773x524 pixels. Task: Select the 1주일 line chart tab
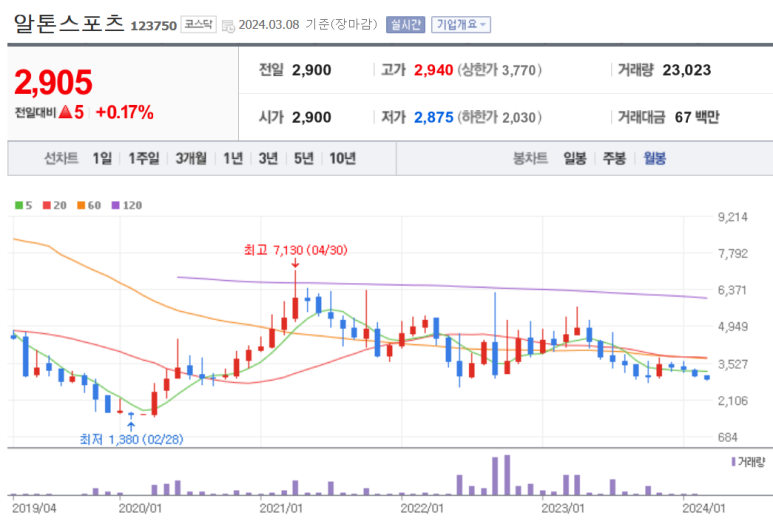coord(143,158)
